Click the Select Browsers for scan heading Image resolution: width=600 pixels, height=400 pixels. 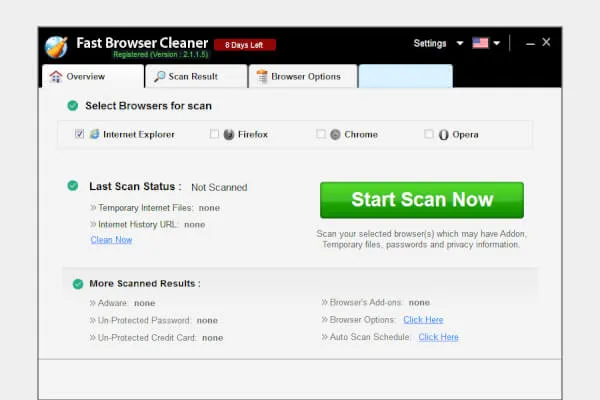tap(148, 106)
